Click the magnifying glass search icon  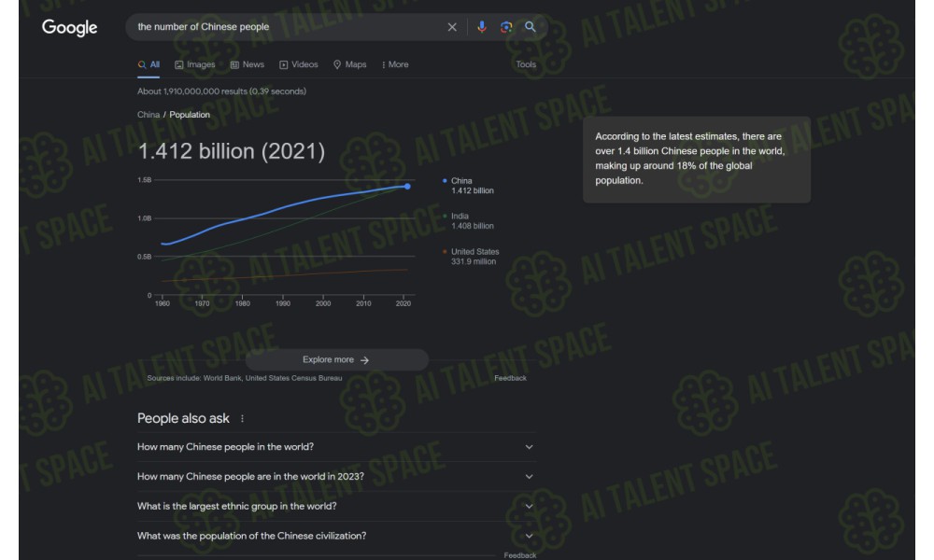point(531,27)
